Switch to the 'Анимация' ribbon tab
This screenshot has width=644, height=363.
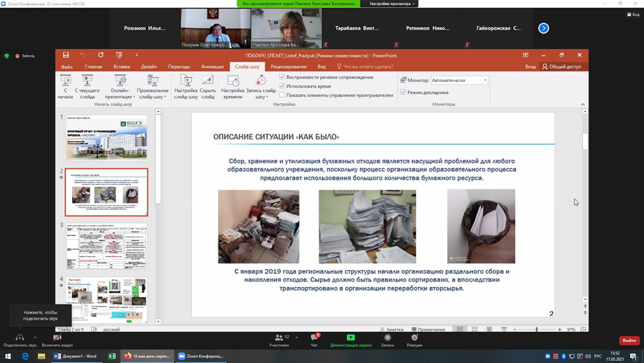coord(212,66)
